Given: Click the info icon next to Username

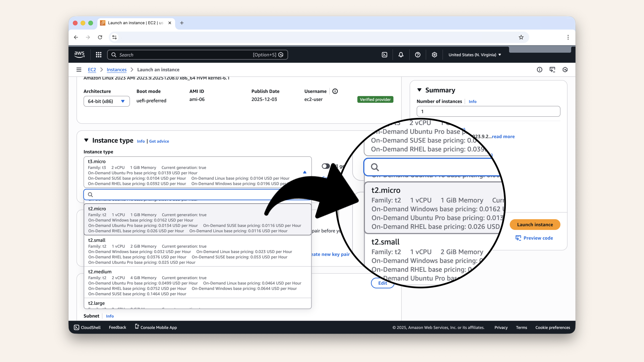Looking at the screenshot, I should 335,91.
